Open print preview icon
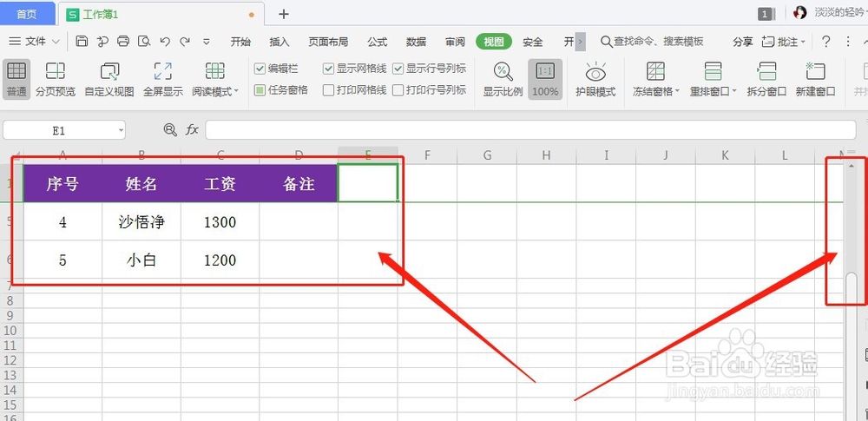Screen dimensions: 868x421 (x=144, y=42)
